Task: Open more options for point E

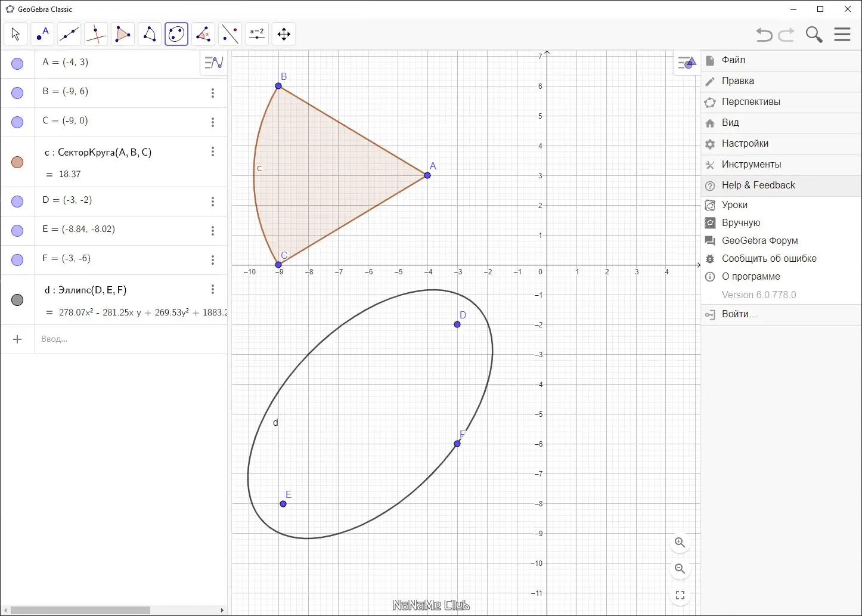Action: [213, 231]
